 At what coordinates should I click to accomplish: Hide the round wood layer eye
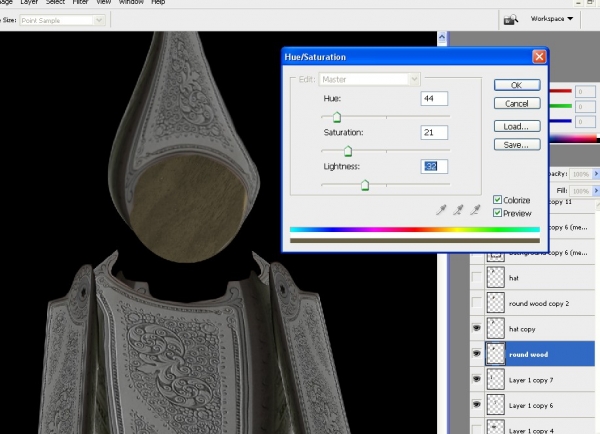[476, 354]
